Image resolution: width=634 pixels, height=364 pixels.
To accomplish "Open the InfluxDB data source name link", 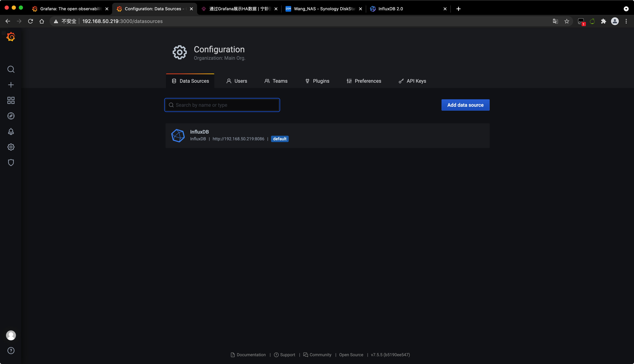I will pos(199,132).
